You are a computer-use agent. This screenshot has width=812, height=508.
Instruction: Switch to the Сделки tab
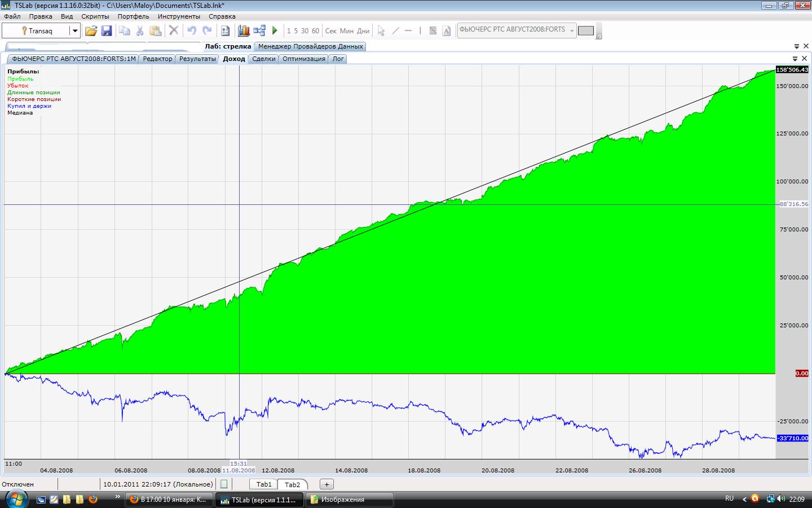(263, 59)
